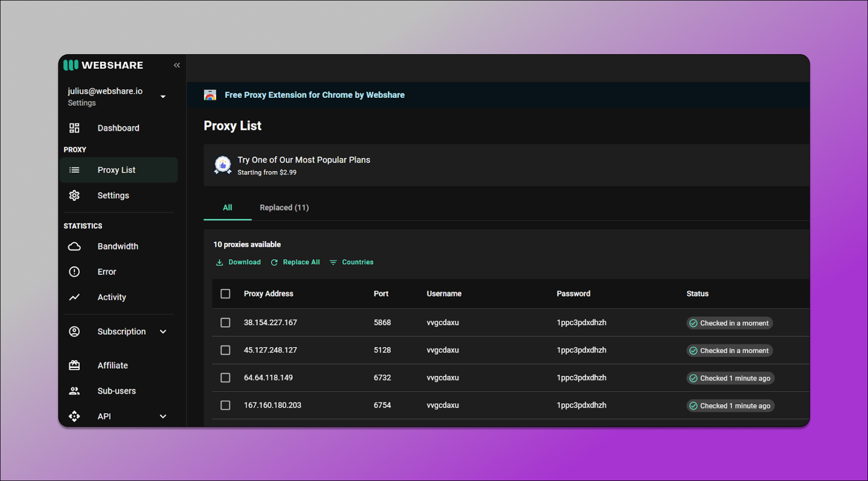Click port value 5128
This screenshot has width=868, height=481.
coord(382,350)
